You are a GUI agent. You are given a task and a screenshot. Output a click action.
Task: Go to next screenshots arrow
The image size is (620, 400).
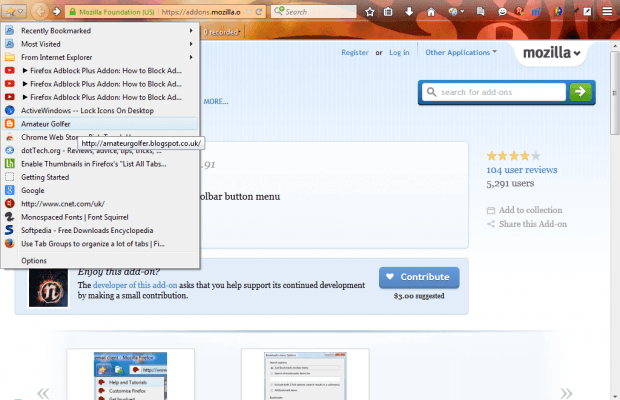566,393
